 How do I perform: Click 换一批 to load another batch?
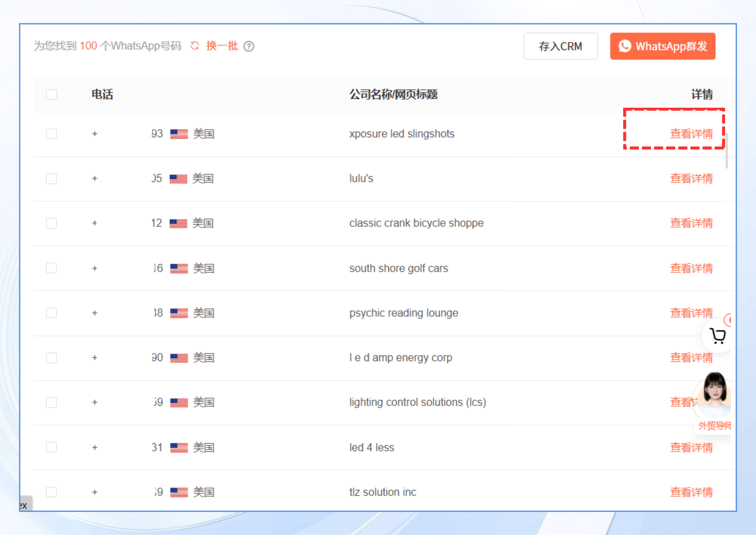(222, 46)
